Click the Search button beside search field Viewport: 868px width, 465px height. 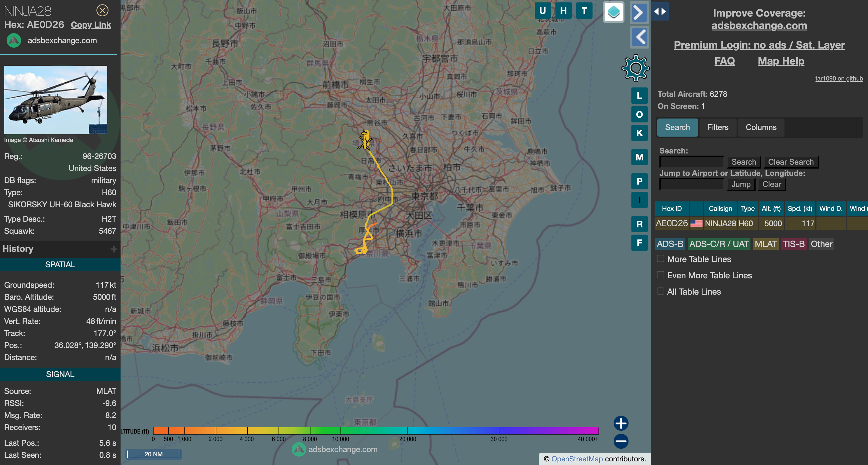click(744, 162)
